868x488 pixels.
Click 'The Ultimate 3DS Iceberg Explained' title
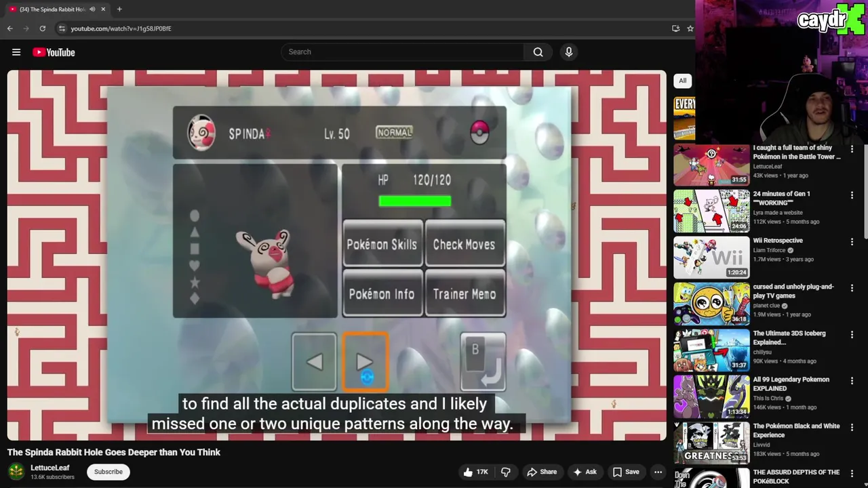pos(789,338)
